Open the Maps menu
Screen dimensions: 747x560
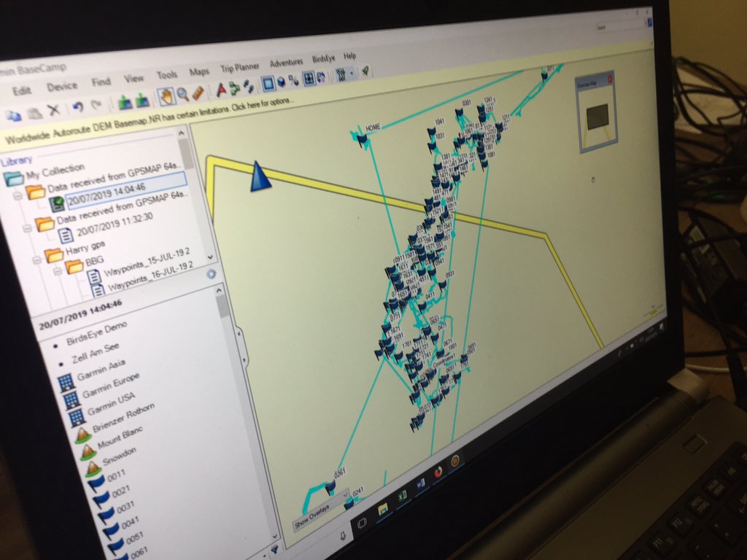pyautogui.click(x=198, y=71)
